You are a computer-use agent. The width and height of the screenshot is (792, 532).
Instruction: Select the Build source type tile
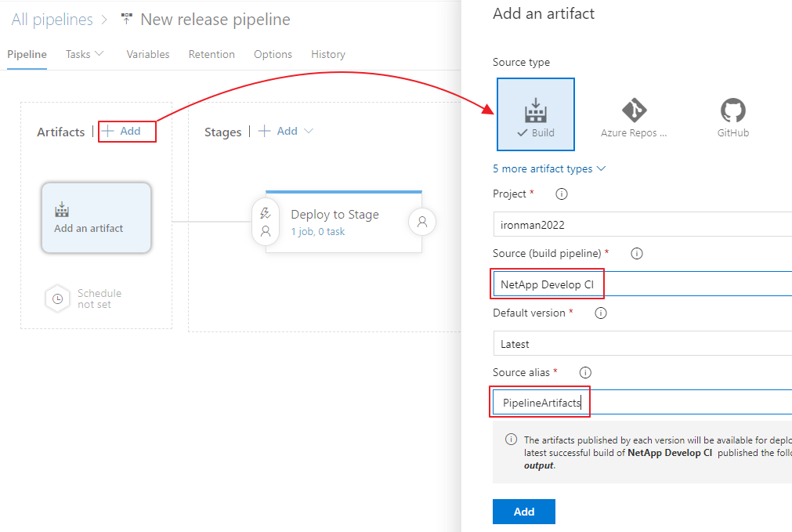click(x=536, y=114)
